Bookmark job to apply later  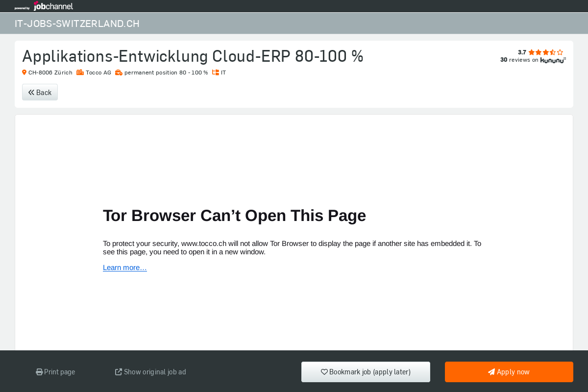[x=366, y=372]
